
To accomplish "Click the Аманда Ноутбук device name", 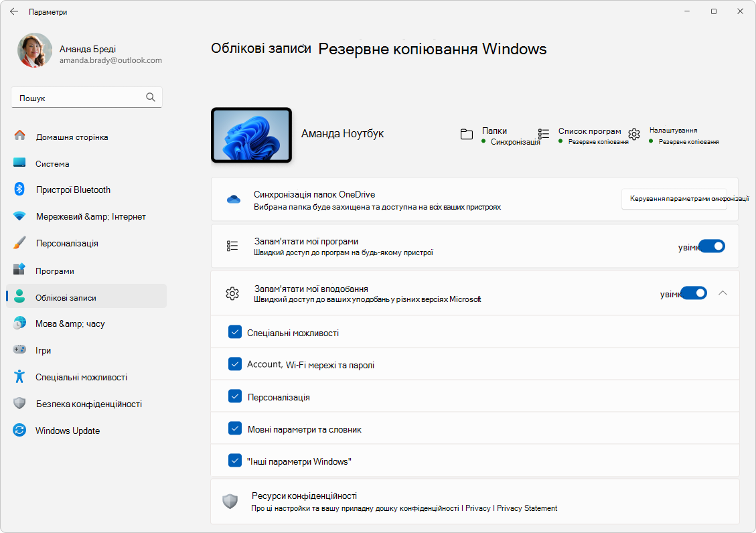I will [x=342, y=133].
